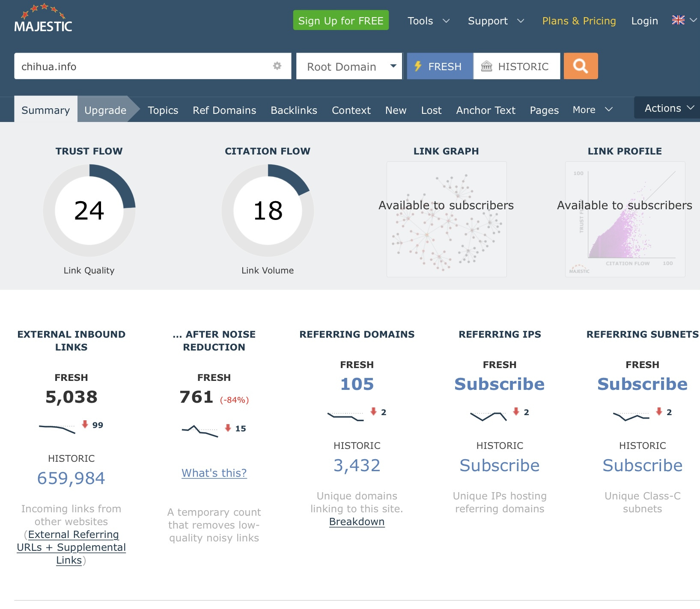Click Referring Subnets trend sparkline
This screenshot has height=609, width=700.
[631, 416]
